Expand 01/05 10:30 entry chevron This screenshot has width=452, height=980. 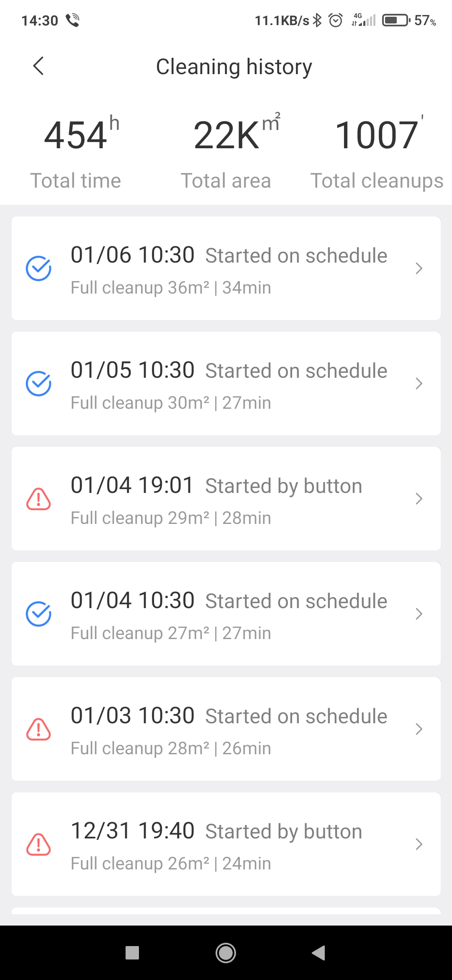click(x=419, y=383)
